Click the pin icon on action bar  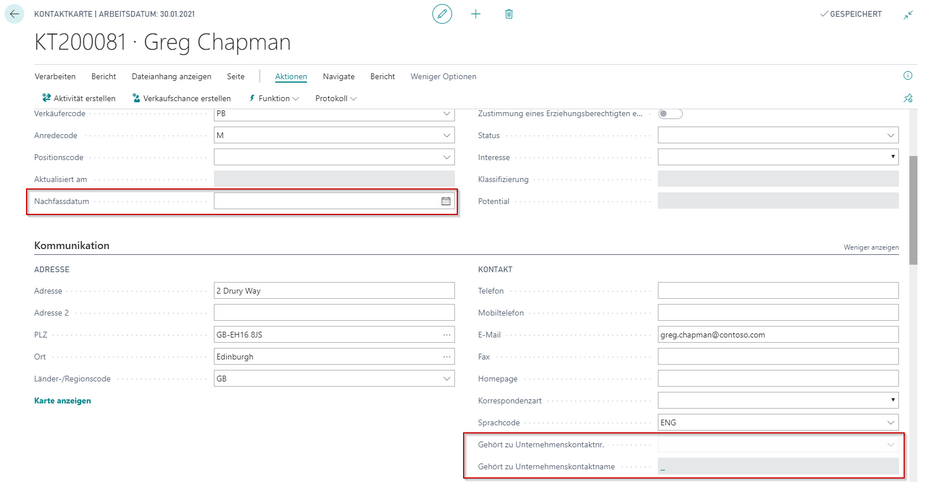click(x=908, y=98)
